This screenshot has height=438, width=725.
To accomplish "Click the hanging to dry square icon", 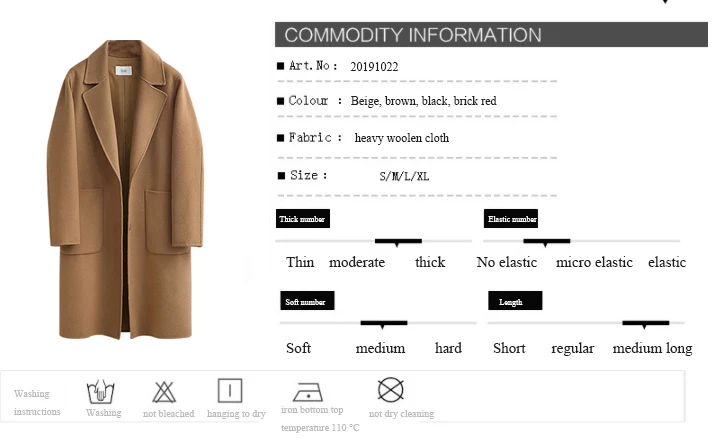I will tap(230, 391).
